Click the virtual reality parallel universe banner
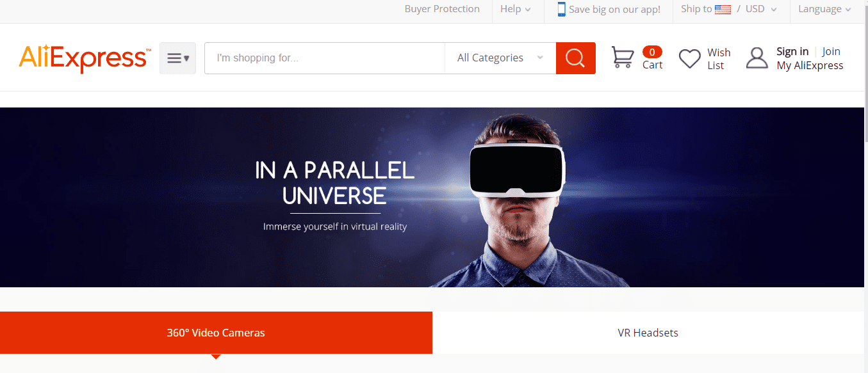This screenshot has height=373, width=868. (x=432, y=197)
